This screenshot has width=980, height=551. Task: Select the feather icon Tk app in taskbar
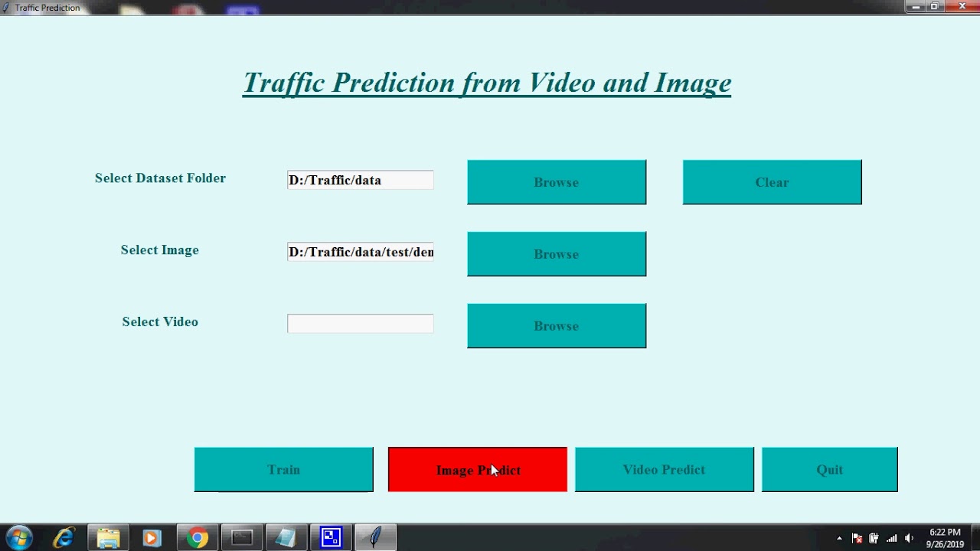375,538
